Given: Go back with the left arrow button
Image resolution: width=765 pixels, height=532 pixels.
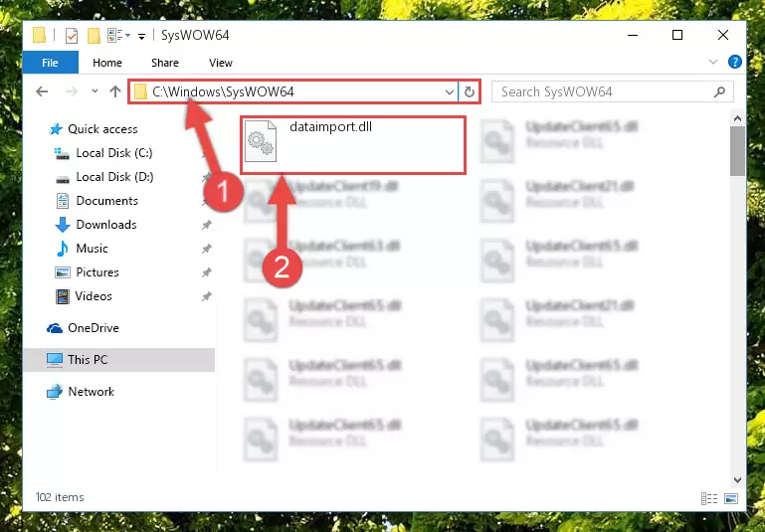Looking at the screenshot, I should pyautogui.click(x=42, y=91).
